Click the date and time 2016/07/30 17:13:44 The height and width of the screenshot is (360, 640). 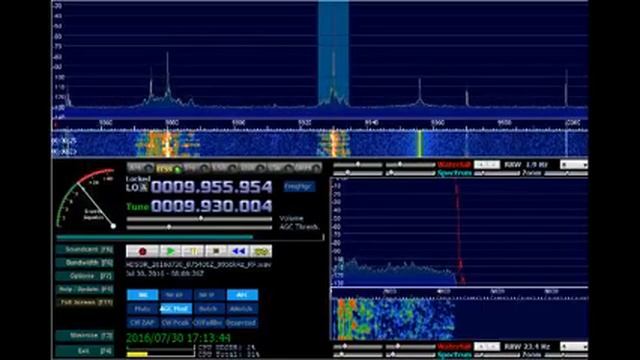click(178, 338)
